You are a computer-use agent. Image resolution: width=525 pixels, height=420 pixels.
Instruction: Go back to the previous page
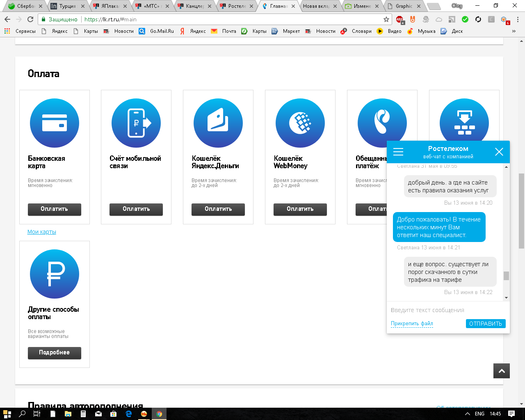pyautogui.click(x=7, y=19)
